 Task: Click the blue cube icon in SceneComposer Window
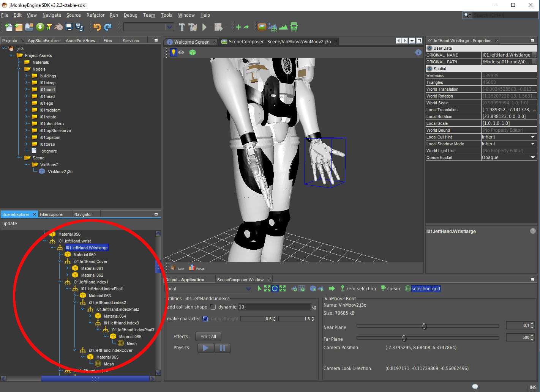[313, 288]
